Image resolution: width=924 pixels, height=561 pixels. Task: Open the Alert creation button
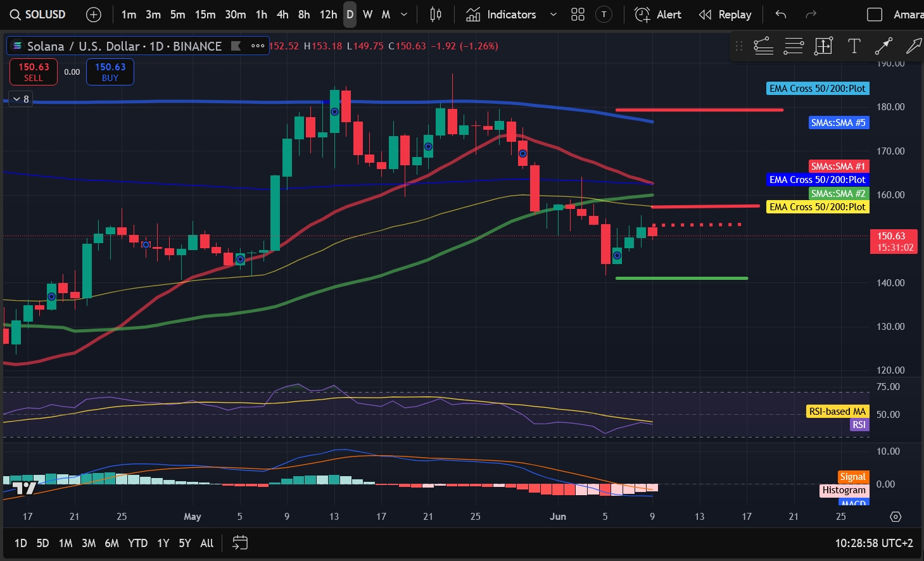point(658,15)
